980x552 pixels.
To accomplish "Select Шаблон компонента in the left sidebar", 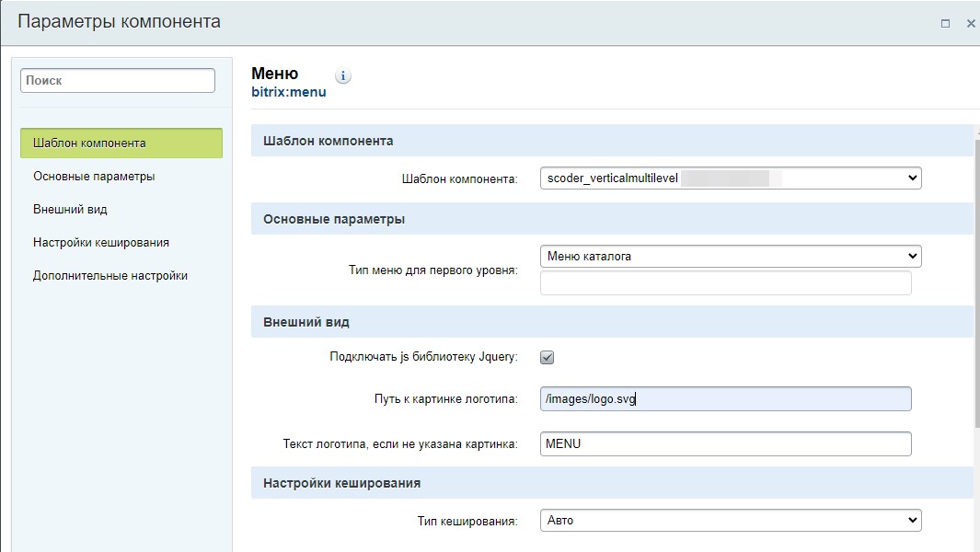I will tap(121, 144).
